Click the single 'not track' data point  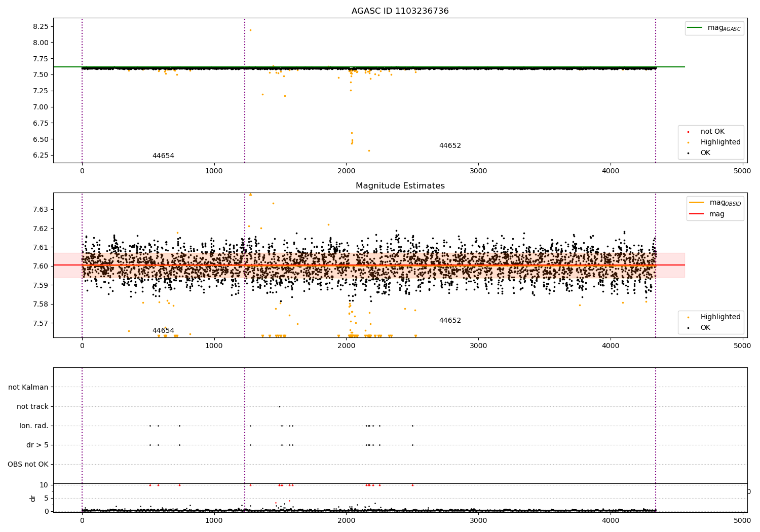(279, 406)
